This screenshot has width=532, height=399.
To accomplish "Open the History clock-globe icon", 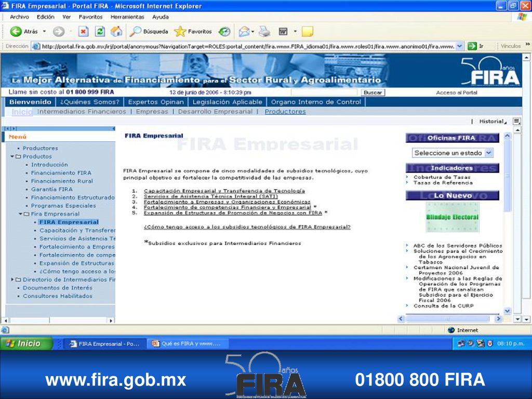I will pos(224,32).
